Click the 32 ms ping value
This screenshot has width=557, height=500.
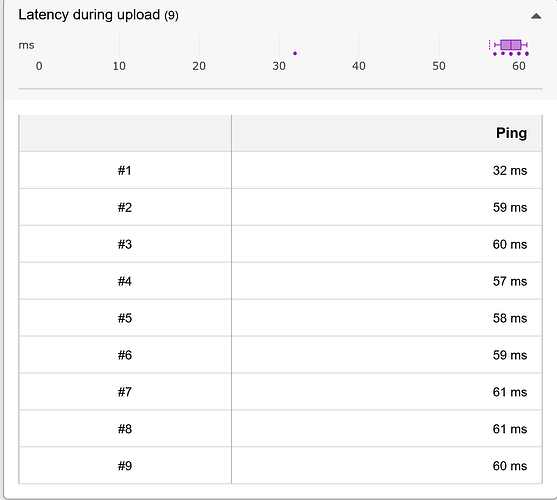click(510, 170)
